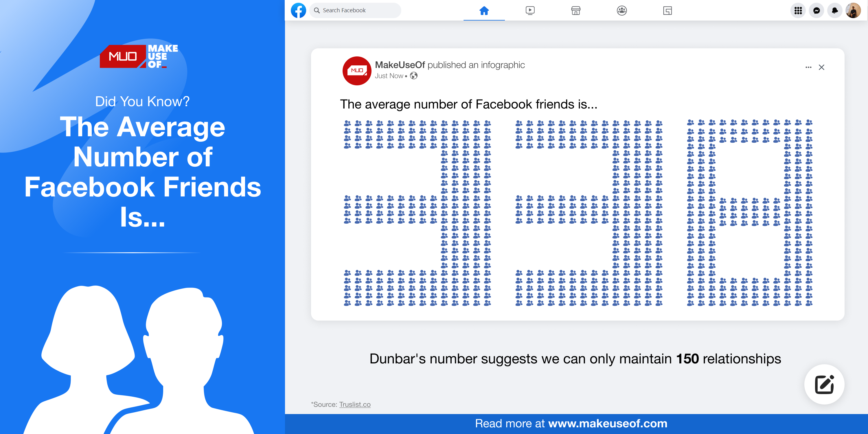
Task: Open the Facebook Watch video icon
Action: coord(530,10)
